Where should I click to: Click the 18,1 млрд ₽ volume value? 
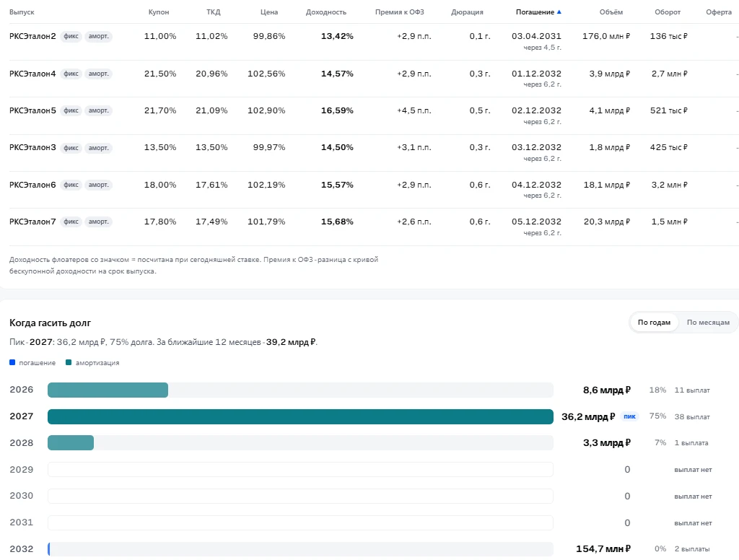607,185
